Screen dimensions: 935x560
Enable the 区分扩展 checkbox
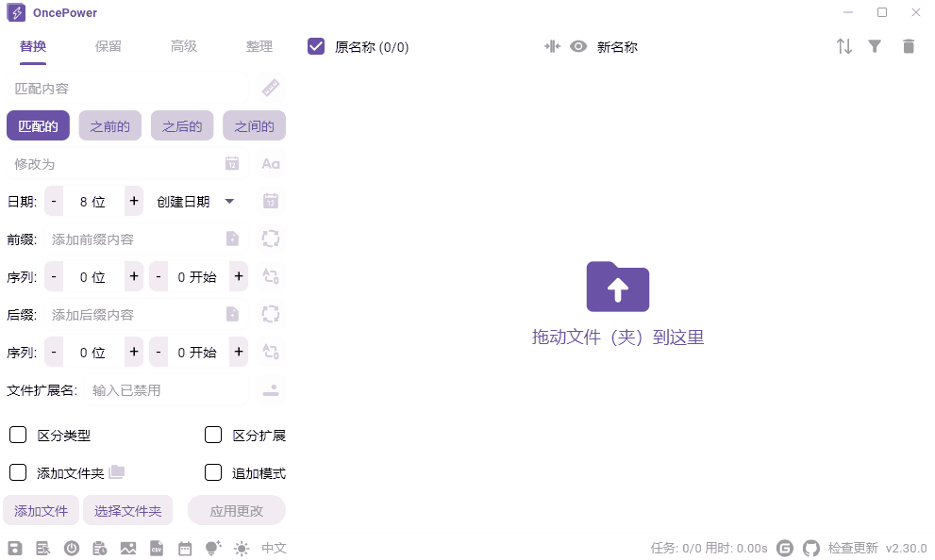[213, 435]
